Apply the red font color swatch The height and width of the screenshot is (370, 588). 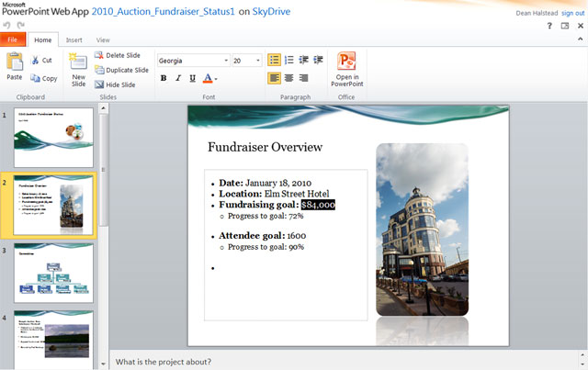(x=208, y=79)
